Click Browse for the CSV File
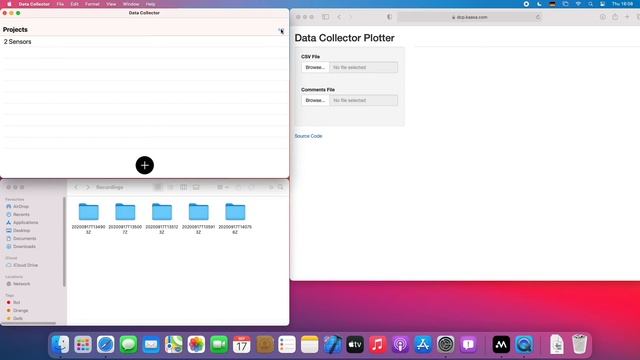The width and height of the screenshot is (640, 360). pyautogui.click(x=315, y=67)
